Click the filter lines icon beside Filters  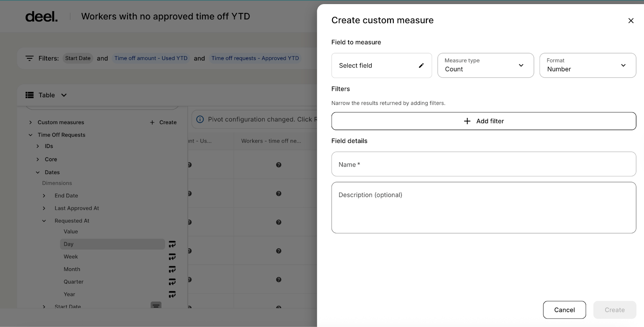click(x=29, y=58)
